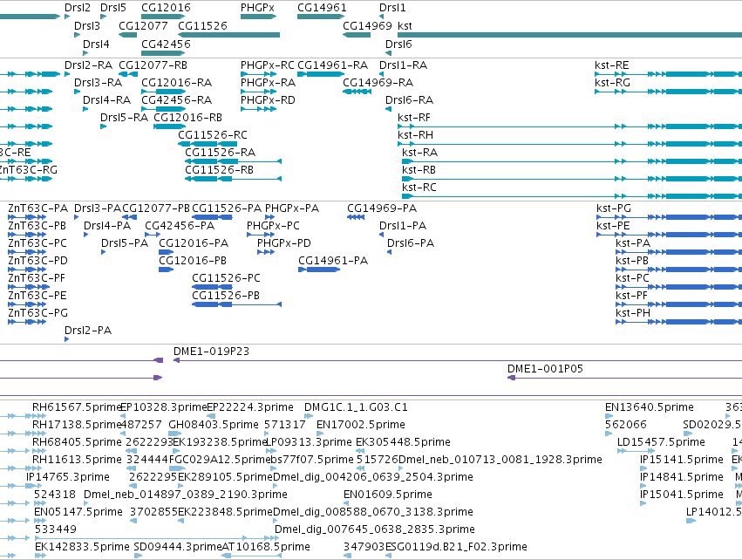Click the RH61567.5prime EST label
742x560 pixels.
coord(77,407)
